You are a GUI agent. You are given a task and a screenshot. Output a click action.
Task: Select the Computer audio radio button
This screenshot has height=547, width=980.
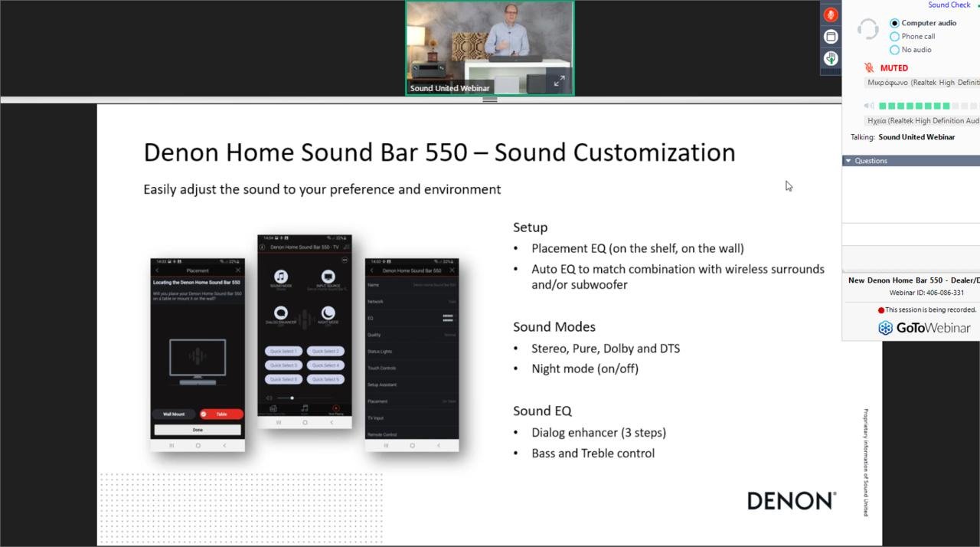894,23
